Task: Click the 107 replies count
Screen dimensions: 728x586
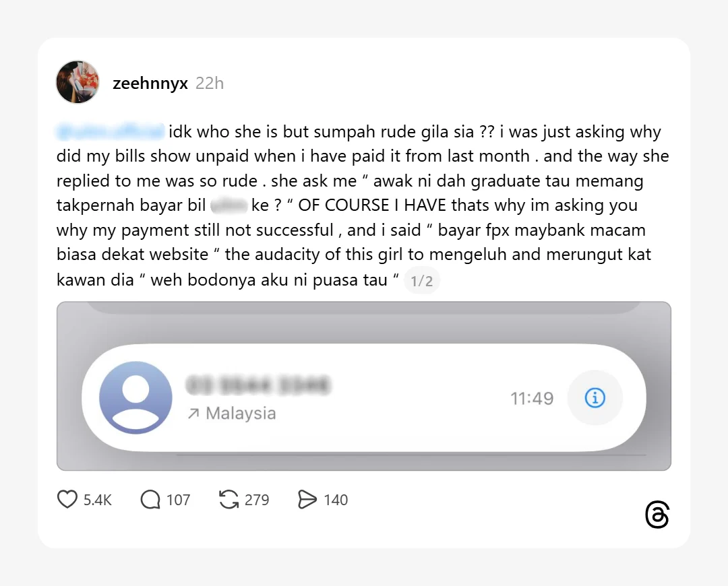Action: tap(178, 500)
